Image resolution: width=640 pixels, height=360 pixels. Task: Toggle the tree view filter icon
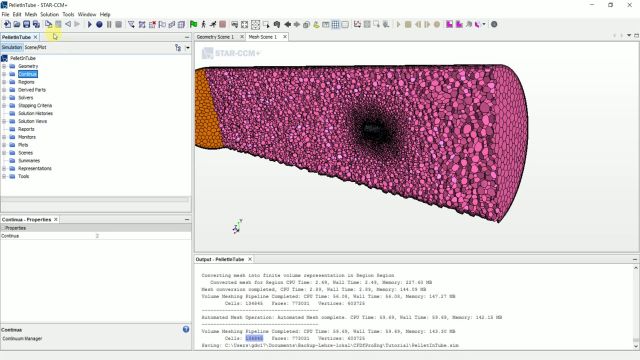click(178, 48)
